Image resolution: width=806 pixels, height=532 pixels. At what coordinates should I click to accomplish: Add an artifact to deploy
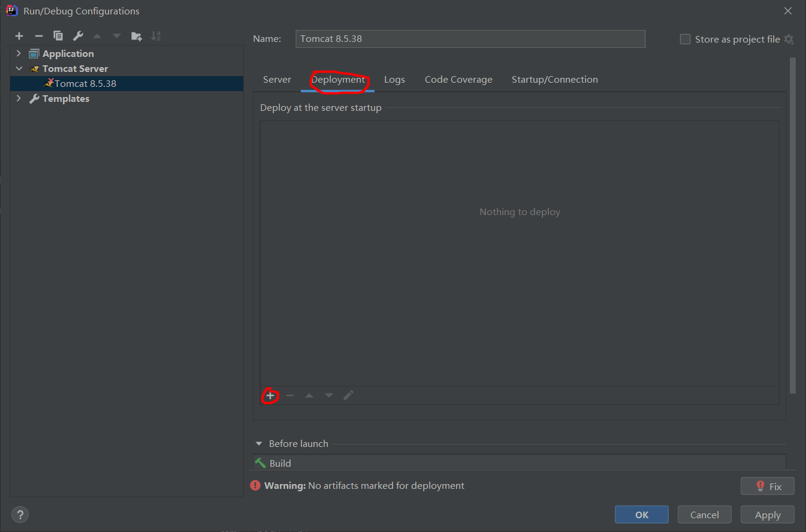tap(270, 395)
